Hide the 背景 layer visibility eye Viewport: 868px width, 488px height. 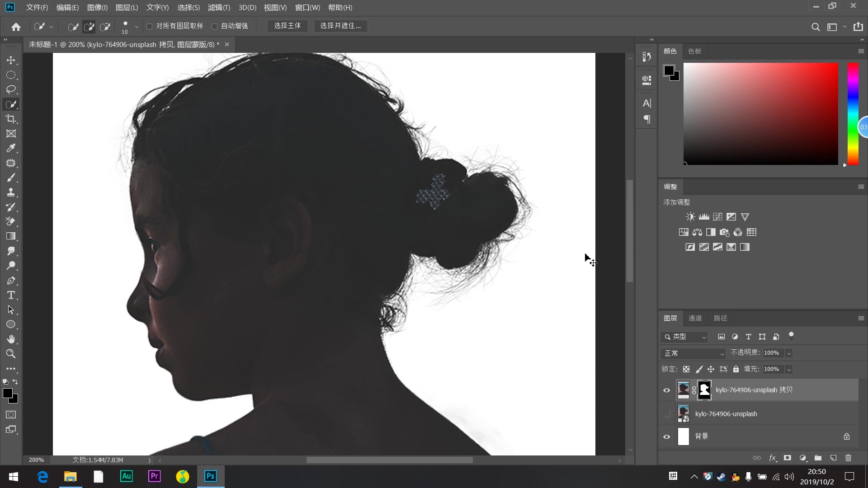coord(666,436)
